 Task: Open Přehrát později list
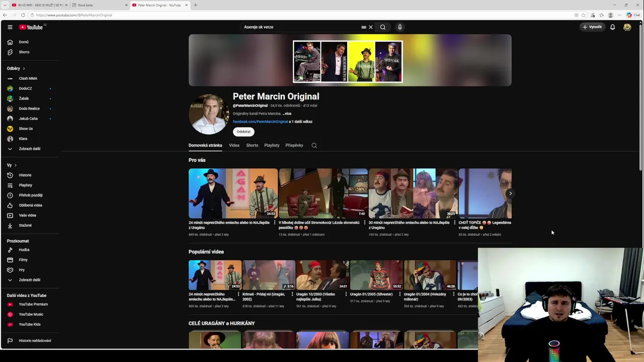coord(30,195)
